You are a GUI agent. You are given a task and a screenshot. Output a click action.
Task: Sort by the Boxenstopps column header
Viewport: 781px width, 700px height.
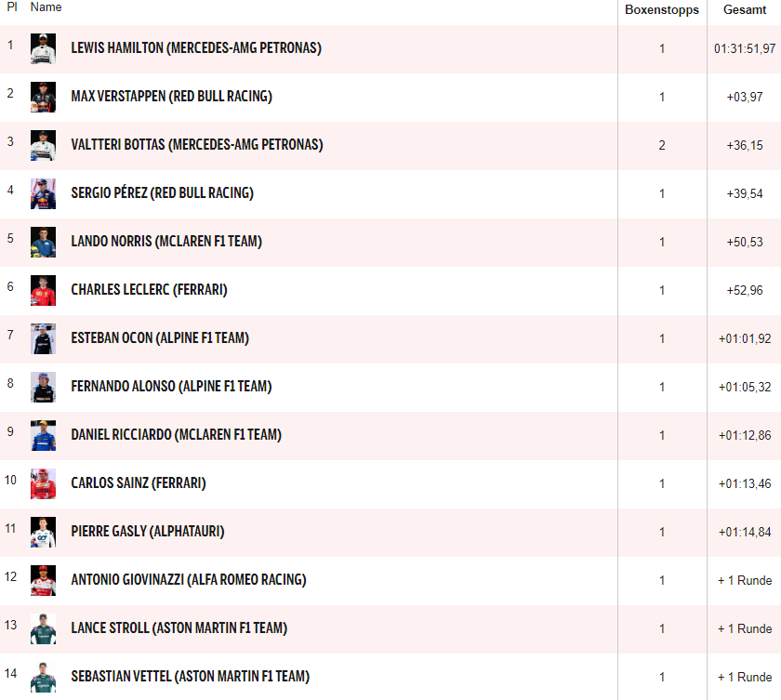point(662,10)
